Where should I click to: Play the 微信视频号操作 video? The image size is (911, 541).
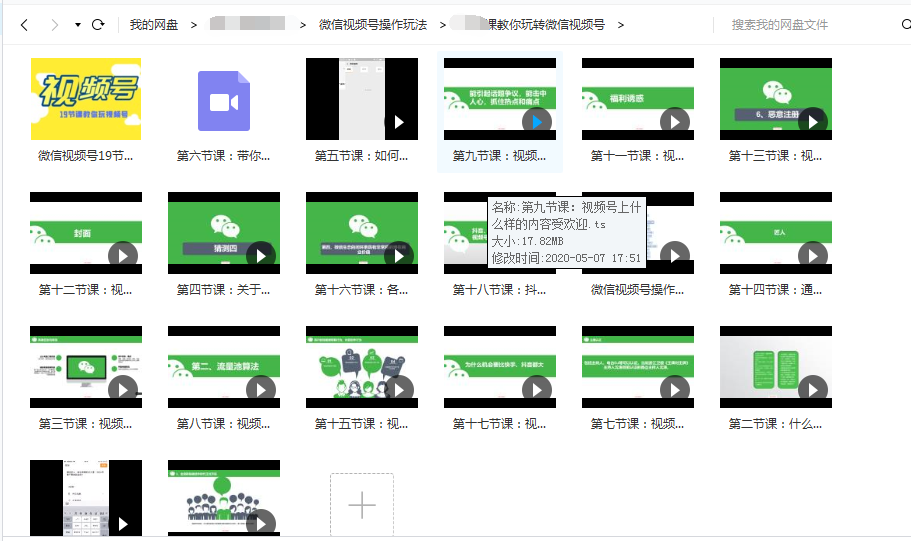[675, 256]
